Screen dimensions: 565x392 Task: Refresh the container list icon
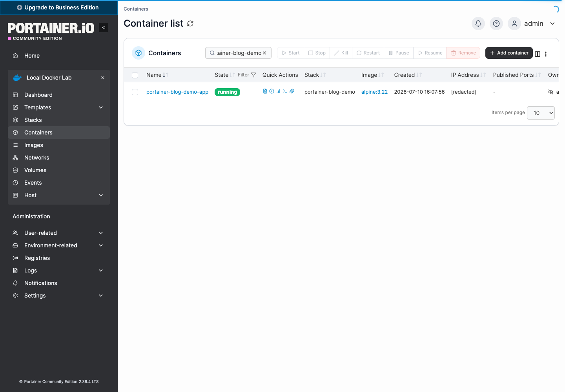pyautogui.click(x=190, y=24)
